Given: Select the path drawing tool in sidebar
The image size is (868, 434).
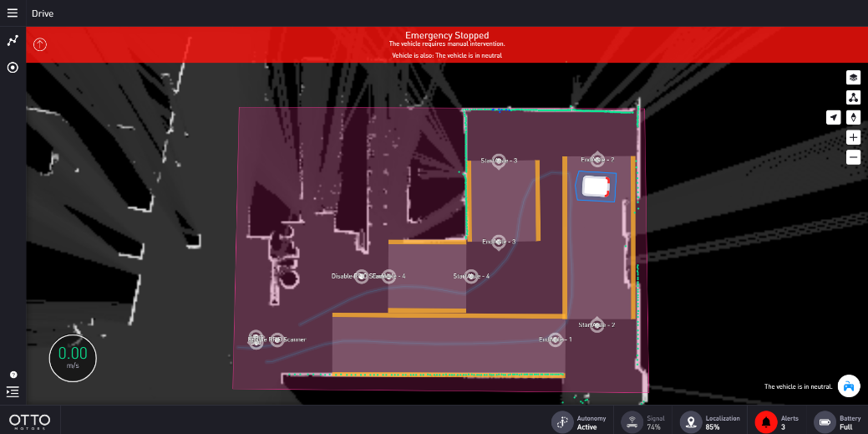Looking at the screenshot, I should [x=13, y=40].
